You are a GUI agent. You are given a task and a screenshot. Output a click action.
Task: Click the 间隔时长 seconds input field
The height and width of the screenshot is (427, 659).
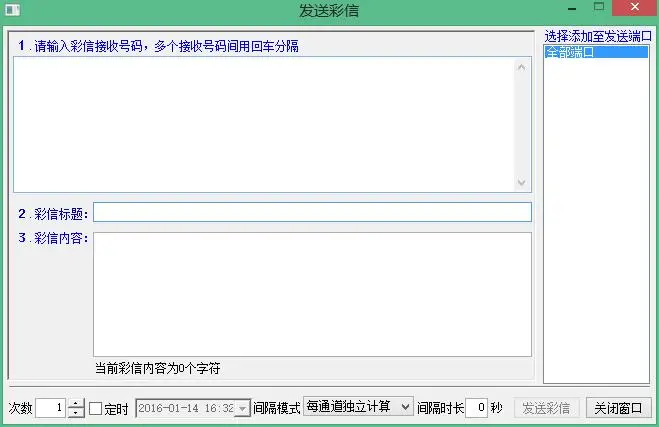pos(477,408)
